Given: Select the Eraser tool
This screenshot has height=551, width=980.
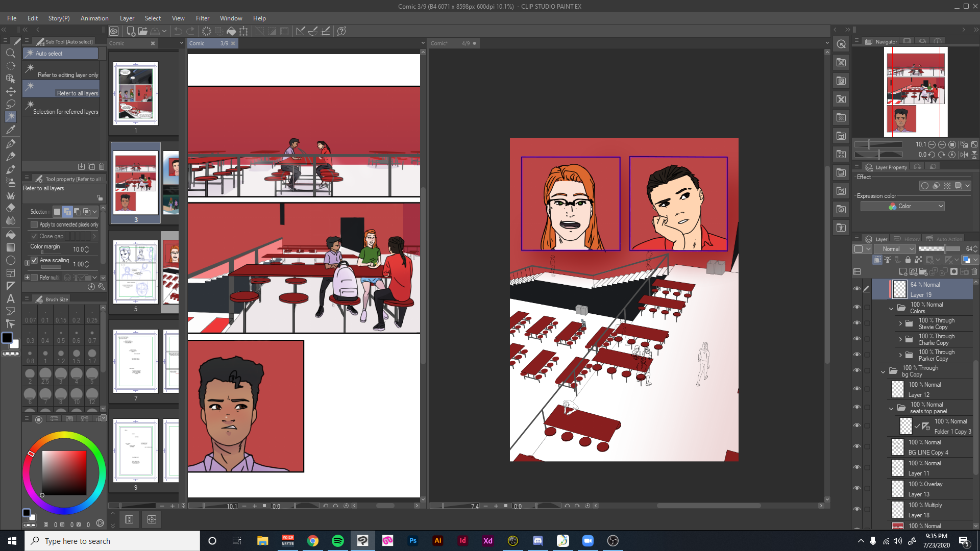Looking at the screenshot, I should pos(10,208).
